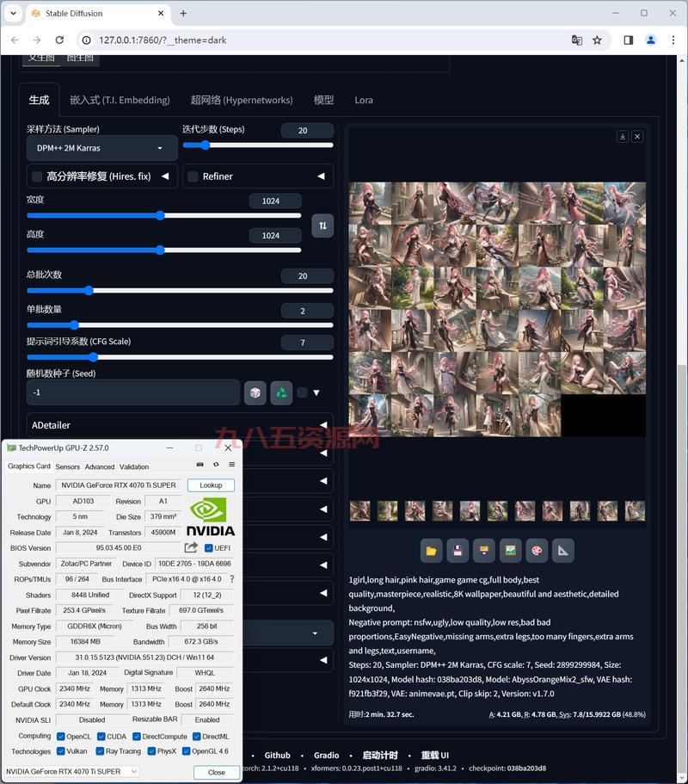
Task: Enable the Hires. fix checkbox
Action: tap(37, 176)
